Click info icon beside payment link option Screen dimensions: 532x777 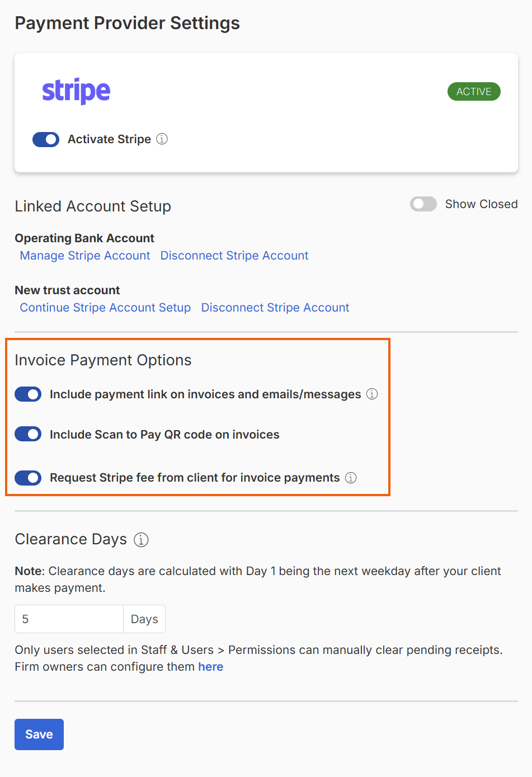pyautogui.click(x=372, y=394)
